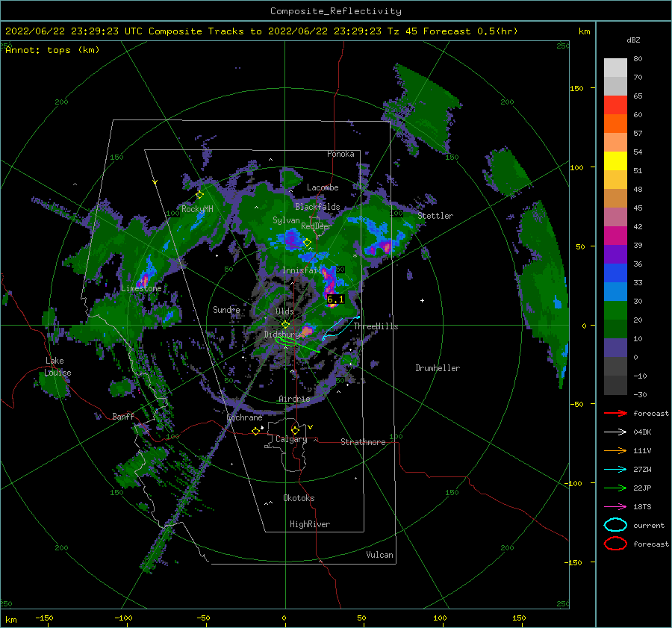672x628 pixels.
Task: Click the green 22JP arrow icon
Action: [615, 488]
